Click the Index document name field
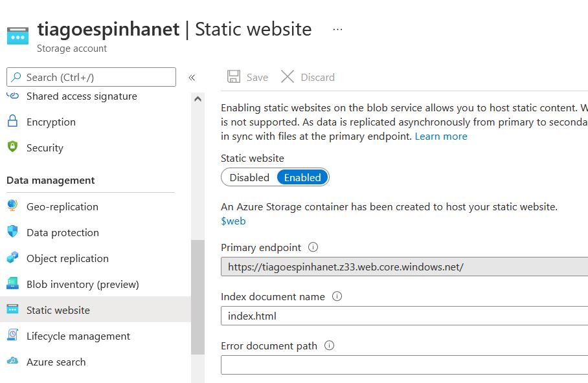Screen dimensions: 588x383 coord(404,316)
